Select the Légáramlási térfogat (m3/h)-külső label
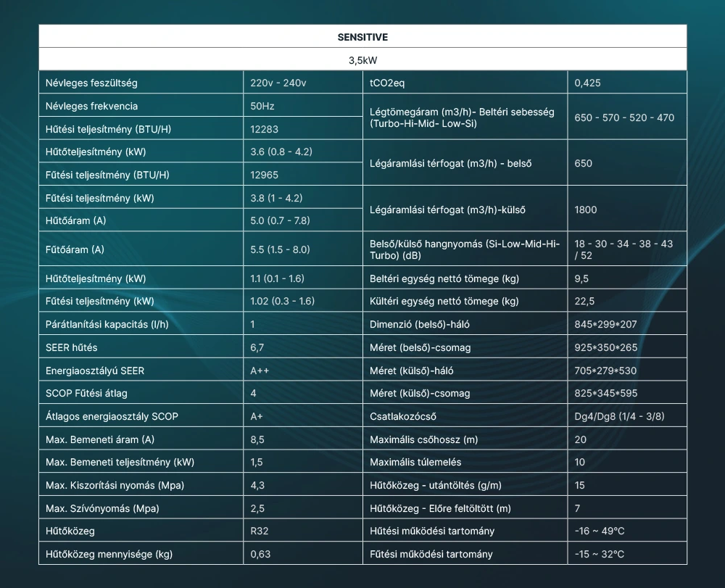725x588 pixels. [447, 210]
